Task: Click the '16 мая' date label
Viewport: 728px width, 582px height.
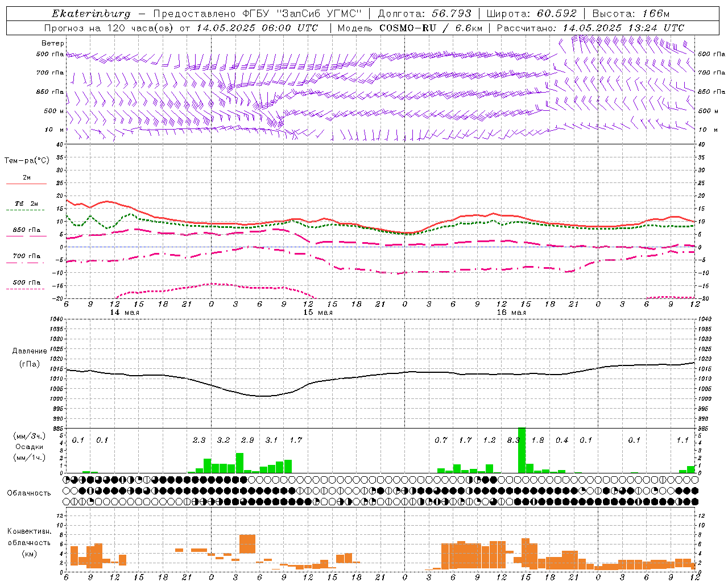Action: coord(511,313)
